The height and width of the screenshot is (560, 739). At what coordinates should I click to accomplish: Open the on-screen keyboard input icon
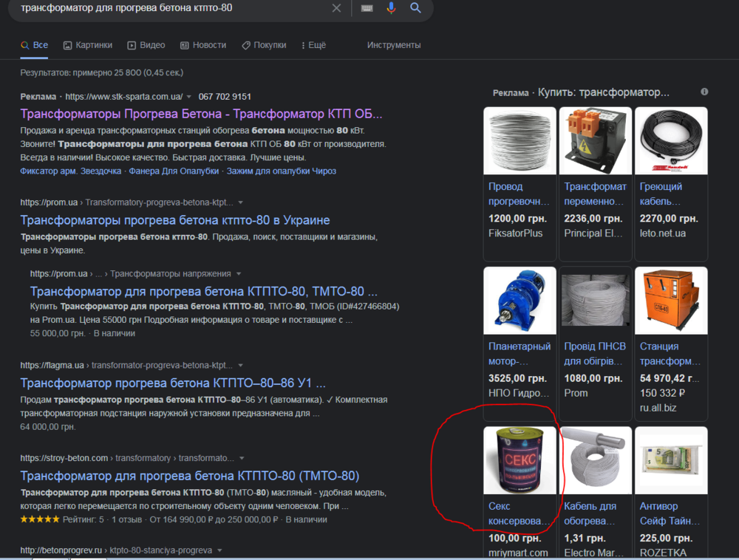[x=366, y=8]
